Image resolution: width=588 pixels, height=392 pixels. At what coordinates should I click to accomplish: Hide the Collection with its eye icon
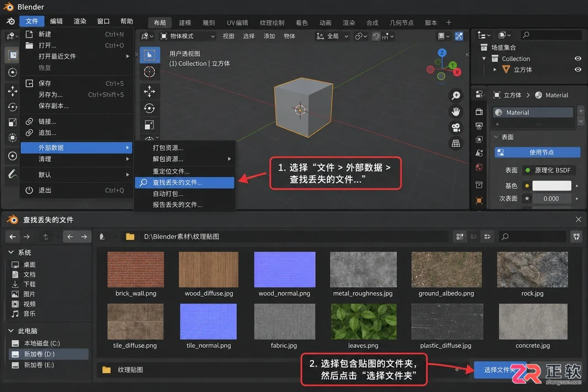(578, 59)
